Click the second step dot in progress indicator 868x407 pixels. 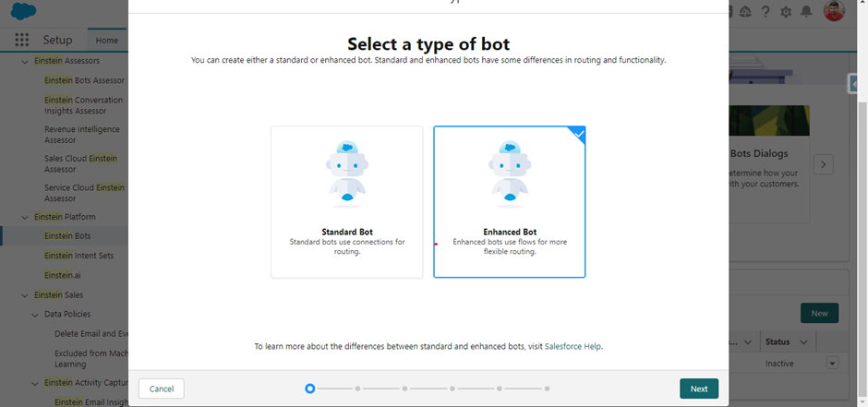pyautogui.click(x=357, y=389)
